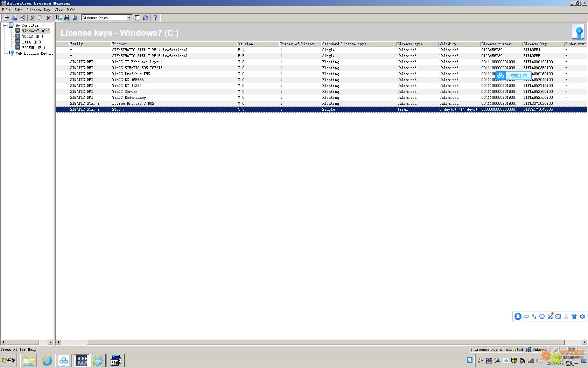Select the WinCC TI Ethernet Layer4 row
Viewport: 588px width, 368px height.
coord(321,62)
